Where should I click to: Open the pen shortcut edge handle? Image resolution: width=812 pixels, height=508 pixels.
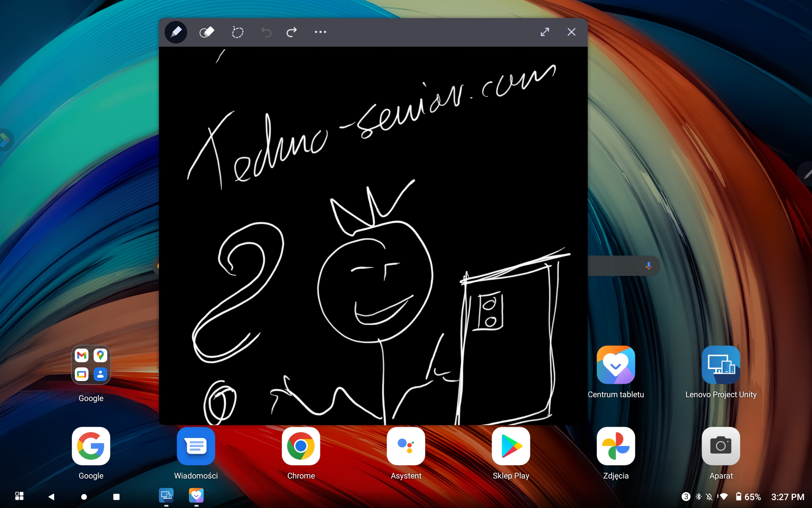pos(806,174)
